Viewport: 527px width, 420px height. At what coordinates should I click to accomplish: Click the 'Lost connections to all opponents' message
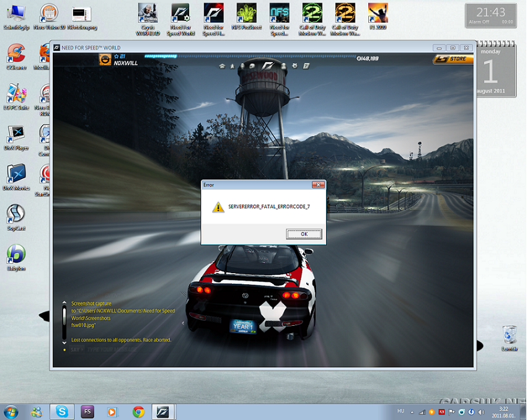click(x=121, y=339)
